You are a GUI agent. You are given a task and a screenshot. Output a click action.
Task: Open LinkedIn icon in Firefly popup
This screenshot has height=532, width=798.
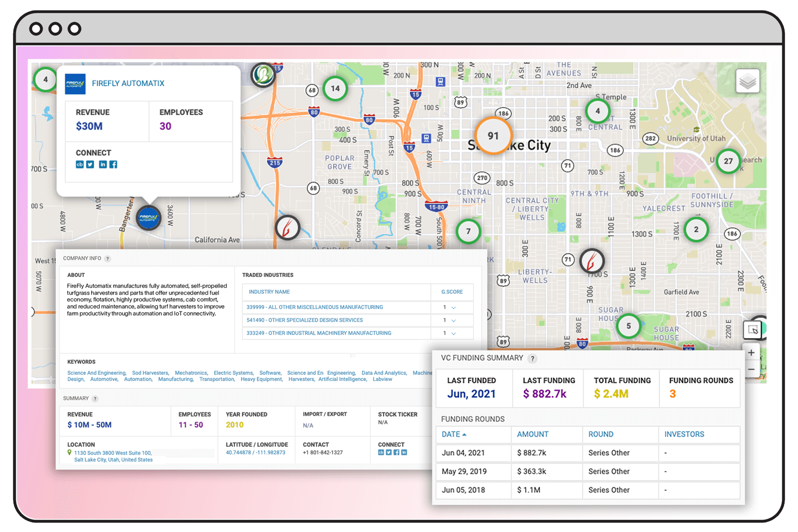(103, 165)
